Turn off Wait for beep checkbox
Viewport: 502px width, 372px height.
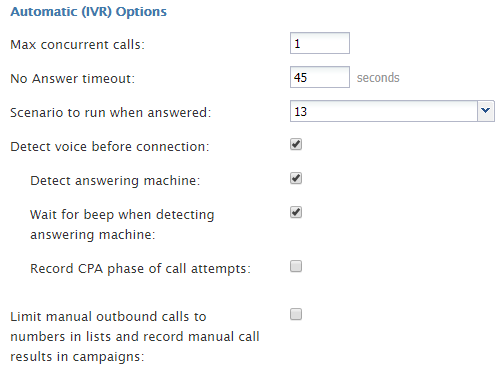coord(296,212)
